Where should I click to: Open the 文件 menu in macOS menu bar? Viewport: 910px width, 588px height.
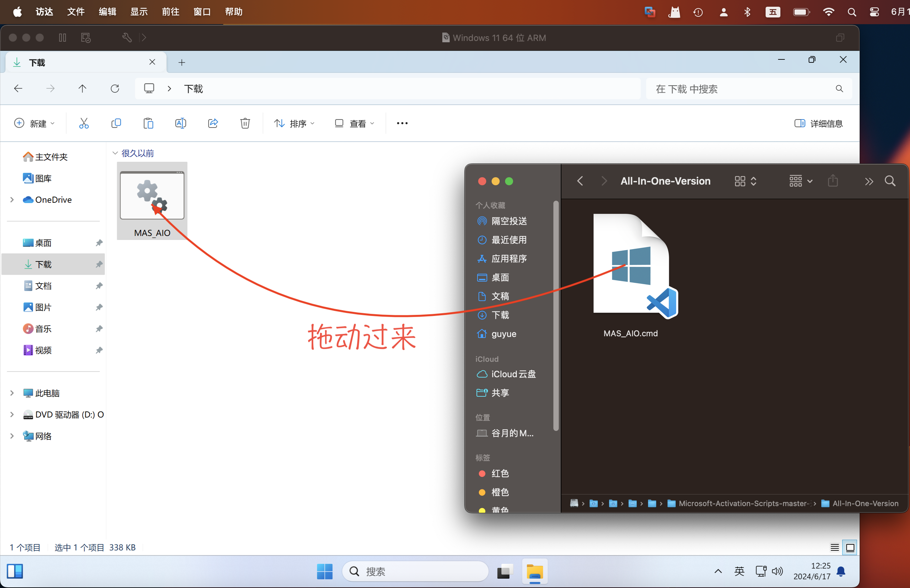tap(76, 12)
